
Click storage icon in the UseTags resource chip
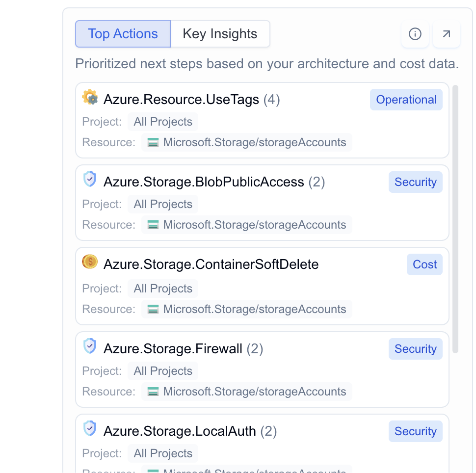153,142
